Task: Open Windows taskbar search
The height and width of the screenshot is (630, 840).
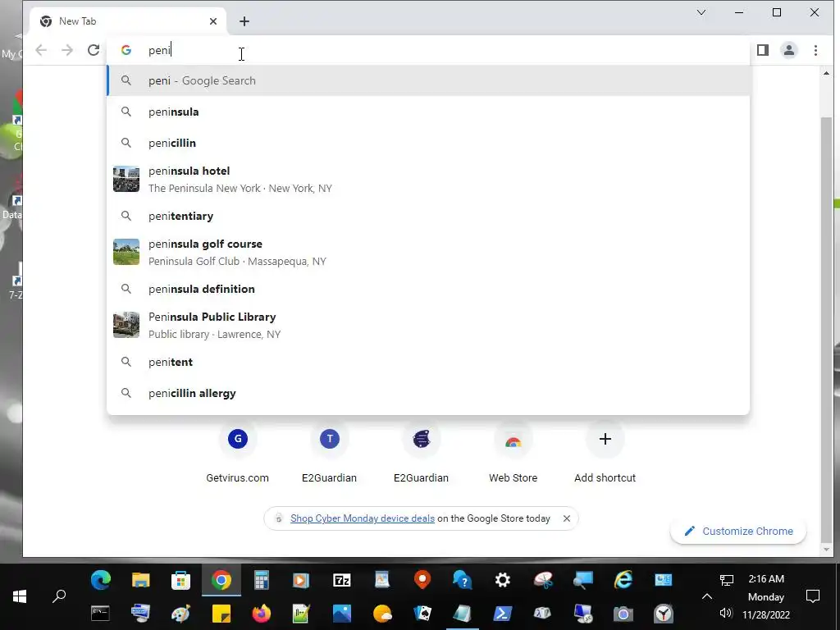Action: pos(59,596)
